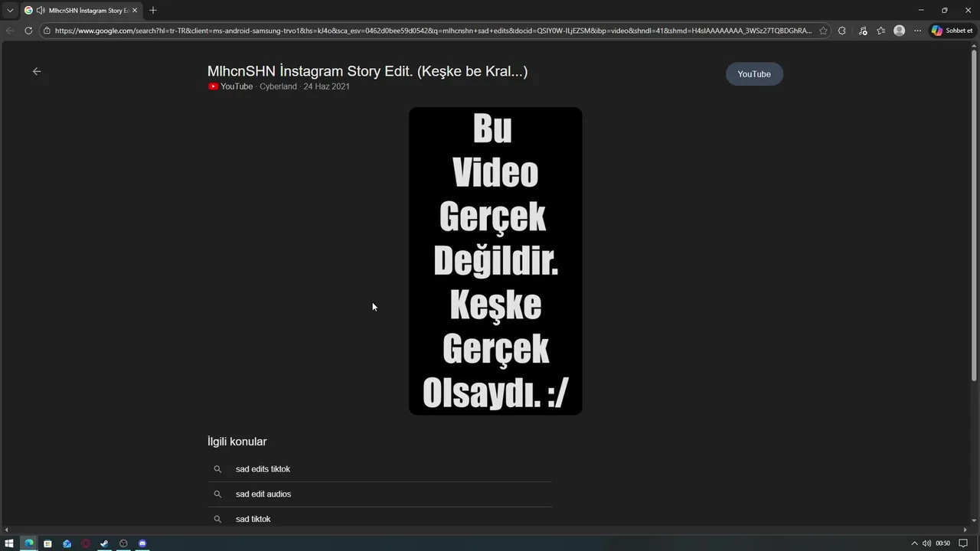980x551 pixels.
Task: Open Microsoft Store from the taskbar
Action: pos(47,543)
